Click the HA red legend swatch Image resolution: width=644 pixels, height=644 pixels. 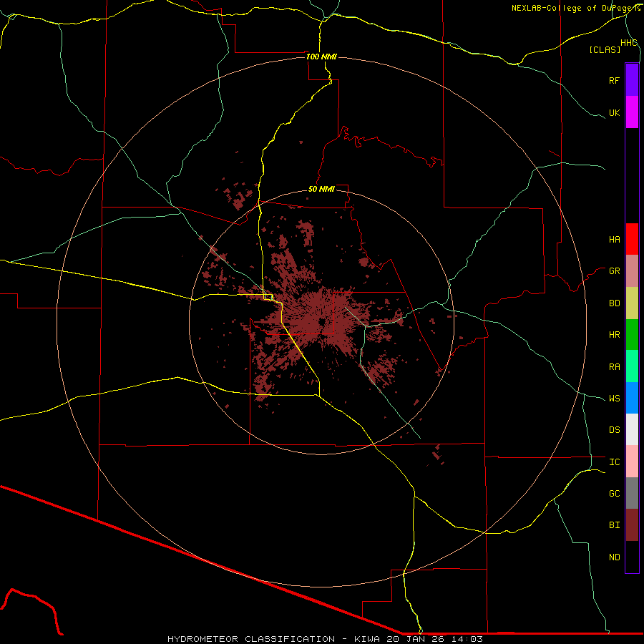tap(632, 239)
